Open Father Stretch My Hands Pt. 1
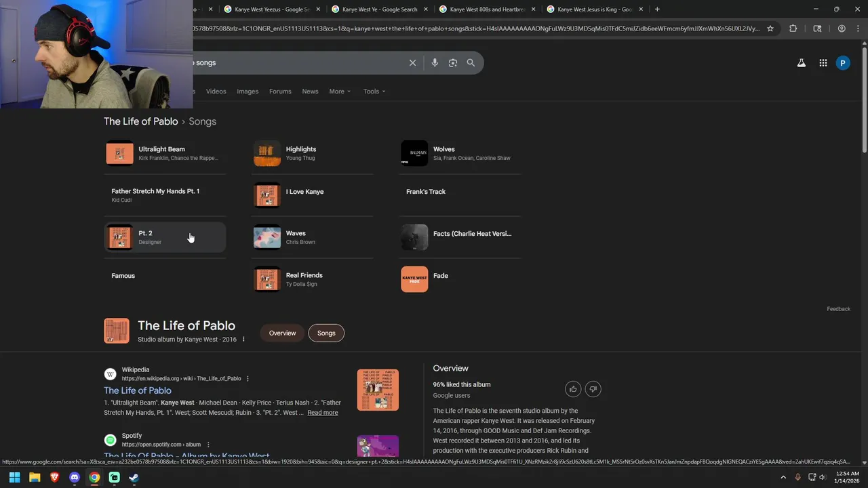This screenshot has height=488, width=868. click(x=165, y=195)
